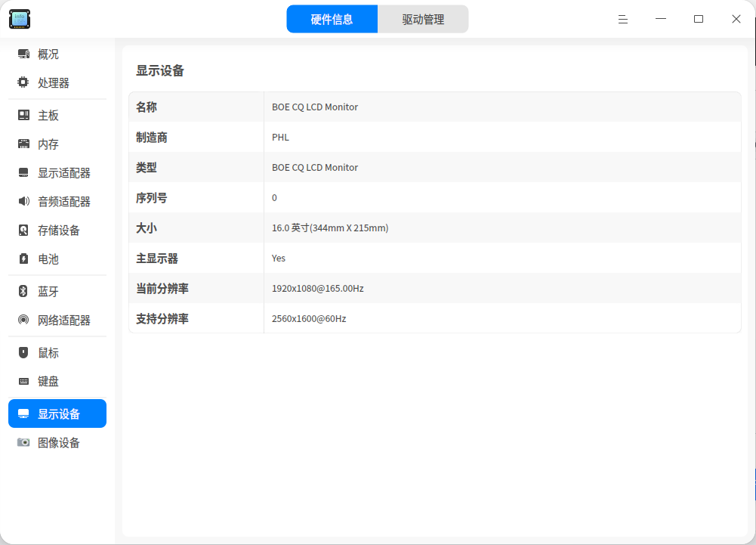The height and width of the screenshot is (545, 756).
Task: Select the 键盘 keyboard icon
Action: pyautogui.click(x=23, y=382)
